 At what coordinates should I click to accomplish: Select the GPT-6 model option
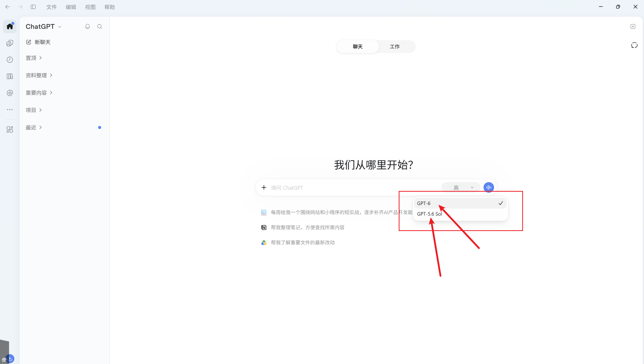click(x=460, y=203)
